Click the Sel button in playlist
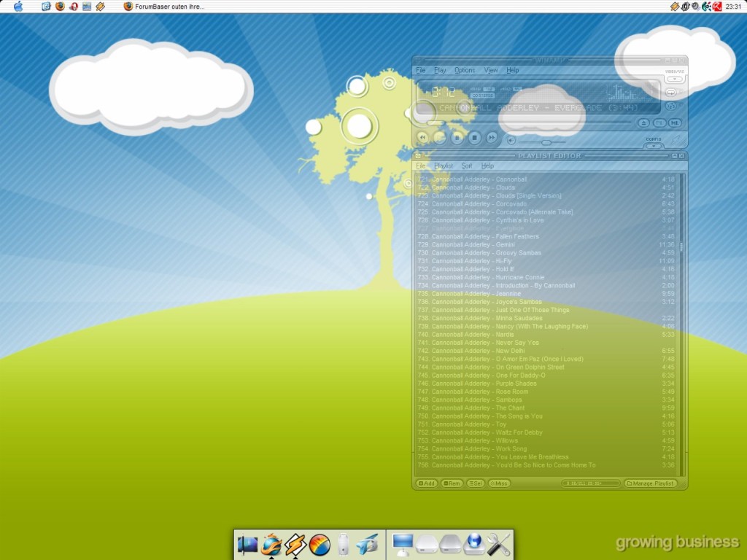Image resolution: width=747 pixels, height=560 pixels. 476,483
